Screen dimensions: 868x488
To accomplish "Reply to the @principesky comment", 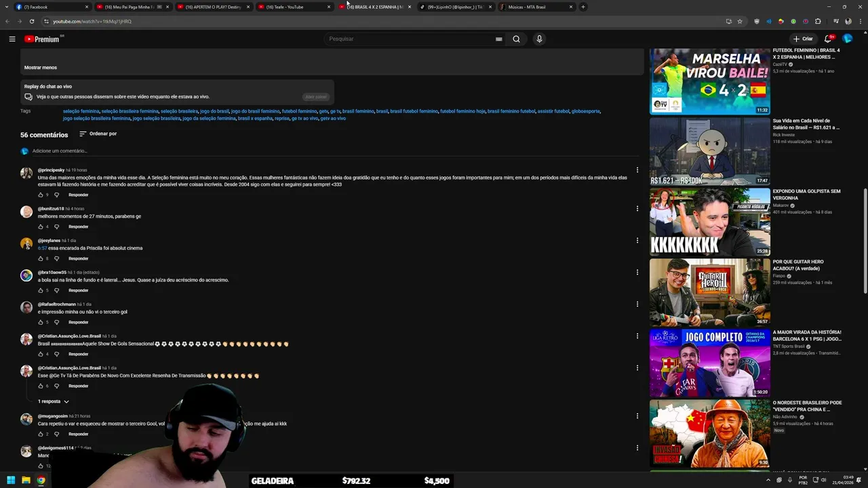I will click(x=78, y=195).
